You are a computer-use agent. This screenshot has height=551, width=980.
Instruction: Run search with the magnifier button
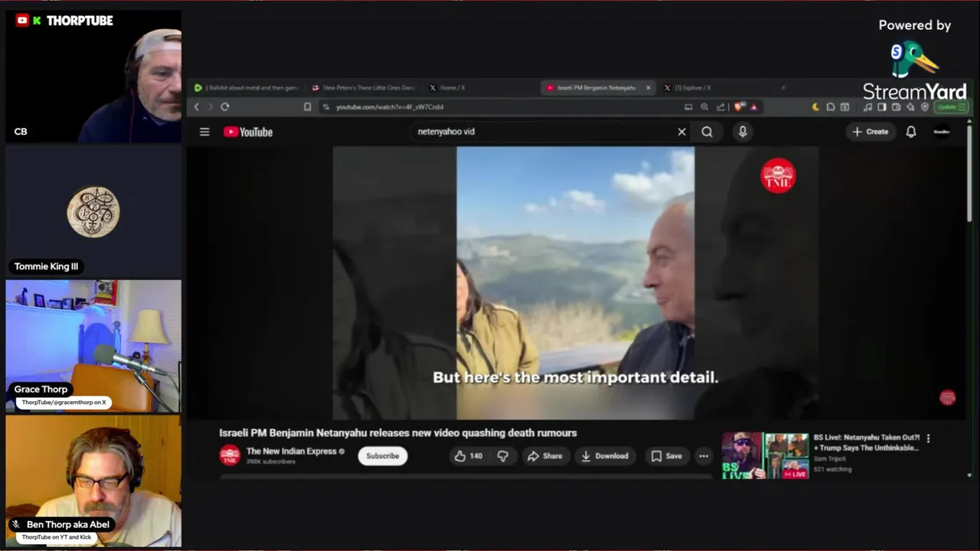[x=707, y=132]
